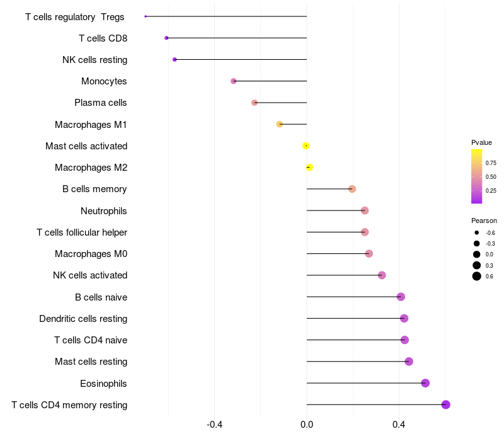Click the Plasma cells data point
Screen dimensions: 504x441
[255, 103]
